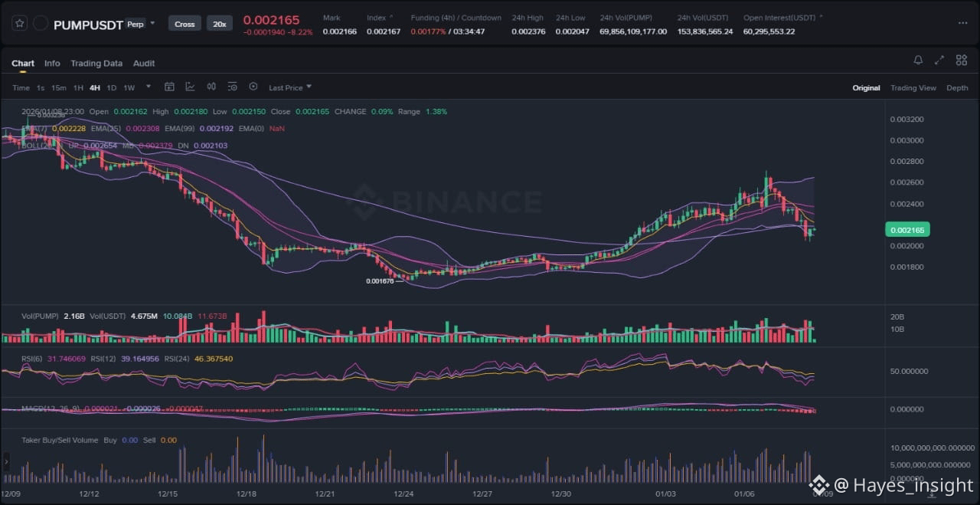The height and width of the screenshot is (505, 980).
Task: Expand the Last Price dropdown
Action: pyautogui.click(x=289, y=87)
